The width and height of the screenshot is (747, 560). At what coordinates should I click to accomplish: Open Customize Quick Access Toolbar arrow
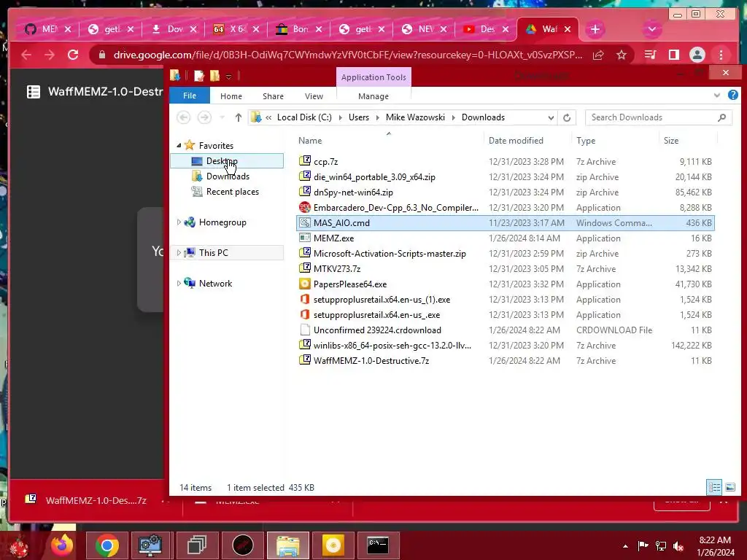(228, 76)
